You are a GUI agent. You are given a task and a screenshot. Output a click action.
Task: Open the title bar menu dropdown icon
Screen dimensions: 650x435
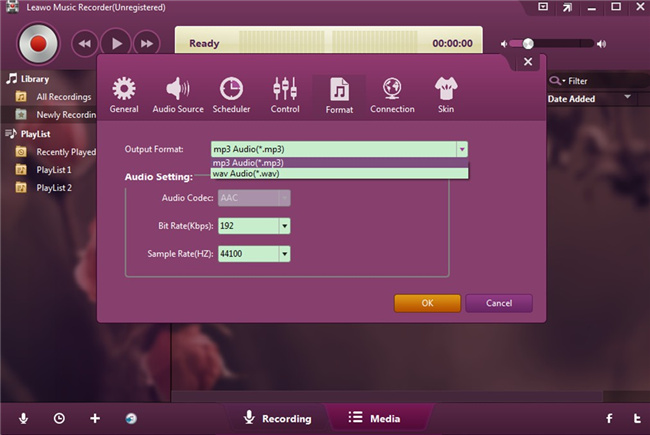click(x=543, y=7)
